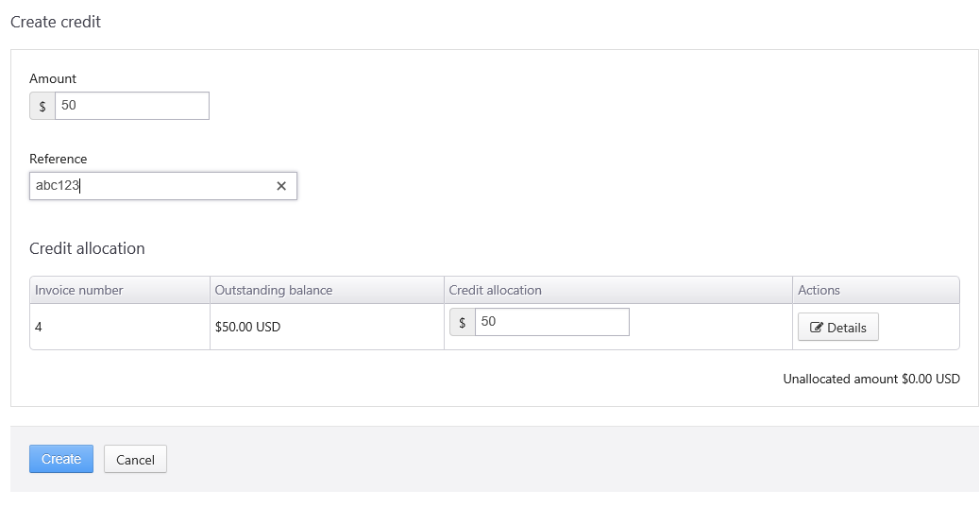This screenshot has width=980, height=507.
Task: Click the dollar sign addon in Credit allocation cell
Action: (x=463, y=322)
